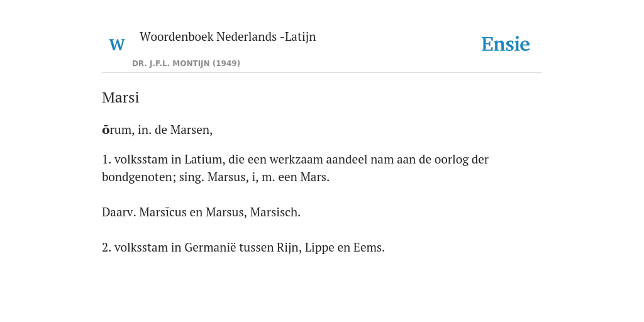Click the word 'Germanië' in definition two
Image resolution: width=644 pixels, height=322 pixels.
click(x=210, y=248)
